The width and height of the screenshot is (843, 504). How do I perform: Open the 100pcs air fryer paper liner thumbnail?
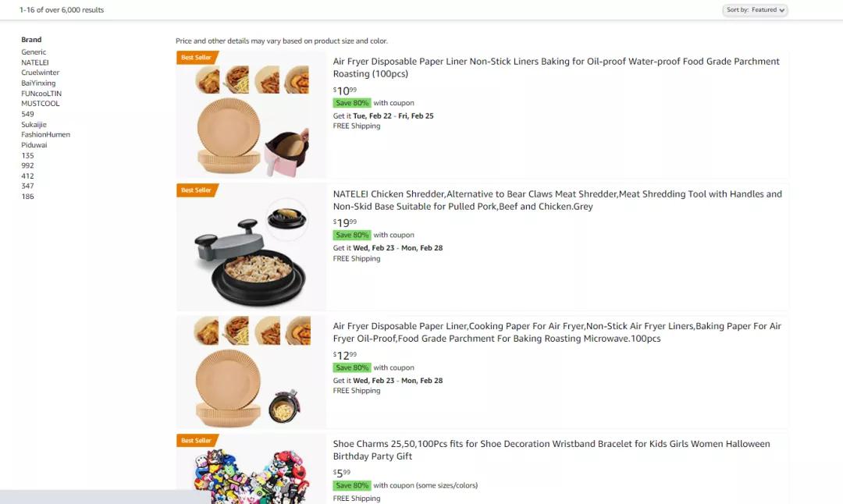251,115
